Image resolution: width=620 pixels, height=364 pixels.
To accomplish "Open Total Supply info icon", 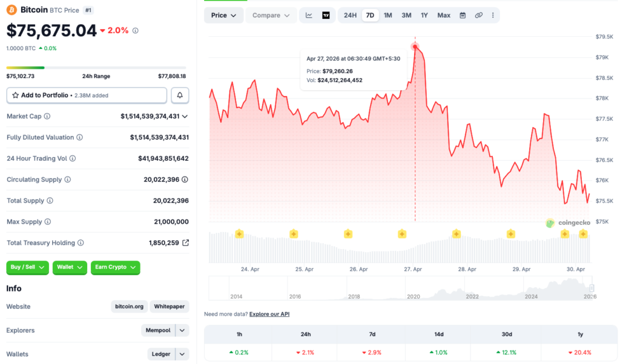I will pyautogui.click(x=50, y=201).
